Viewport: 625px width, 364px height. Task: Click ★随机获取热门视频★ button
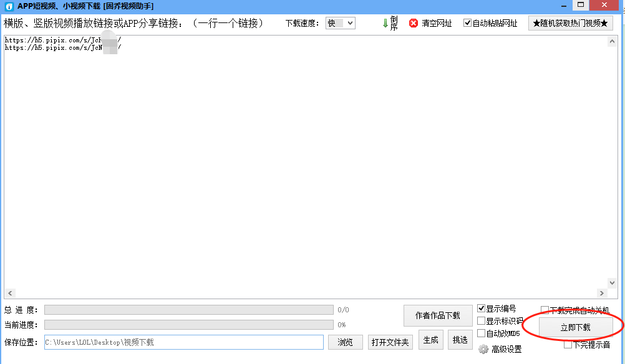point(570,23)
